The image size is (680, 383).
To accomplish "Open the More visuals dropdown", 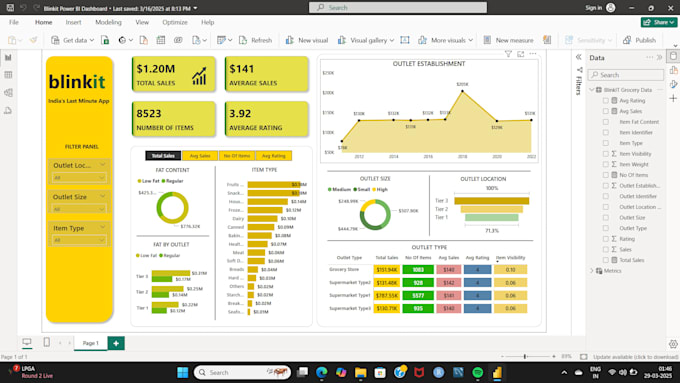I will pyautogui.click(x=445, y=40).
